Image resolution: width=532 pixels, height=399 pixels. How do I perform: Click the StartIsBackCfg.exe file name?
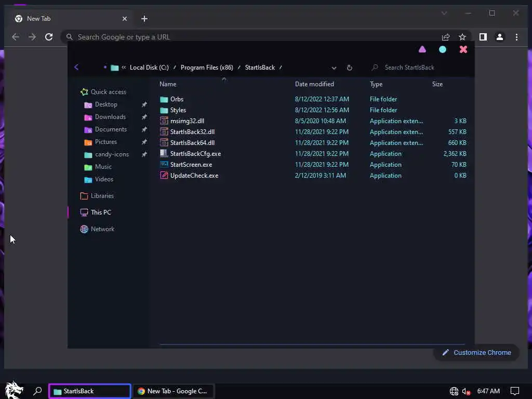pyautogui.click(x=195, y=153)
